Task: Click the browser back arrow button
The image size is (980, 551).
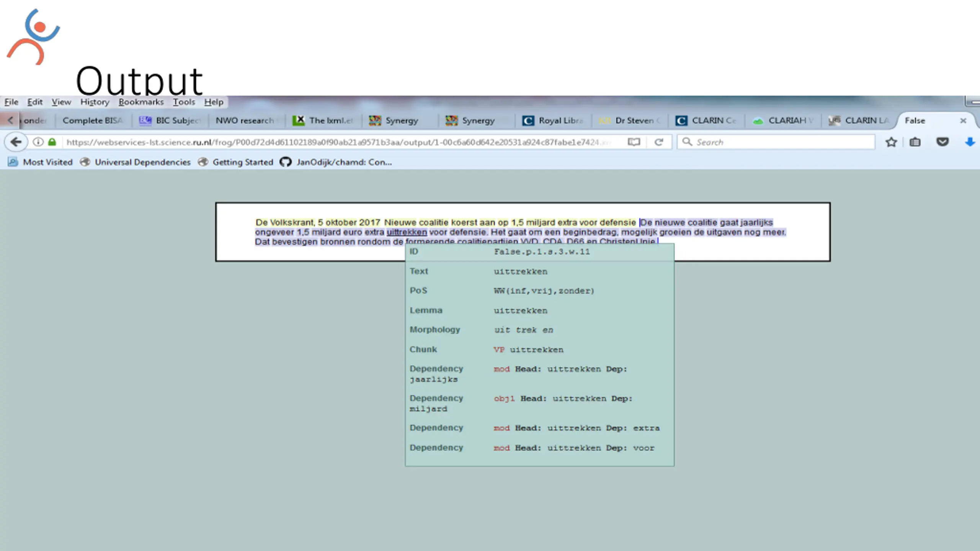Action: [16, 142]
